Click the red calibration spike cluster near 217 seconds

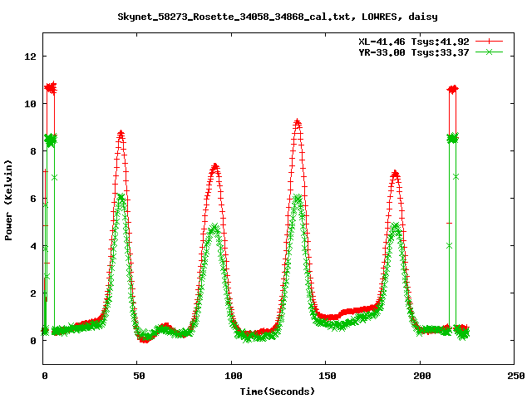[452, 89]
